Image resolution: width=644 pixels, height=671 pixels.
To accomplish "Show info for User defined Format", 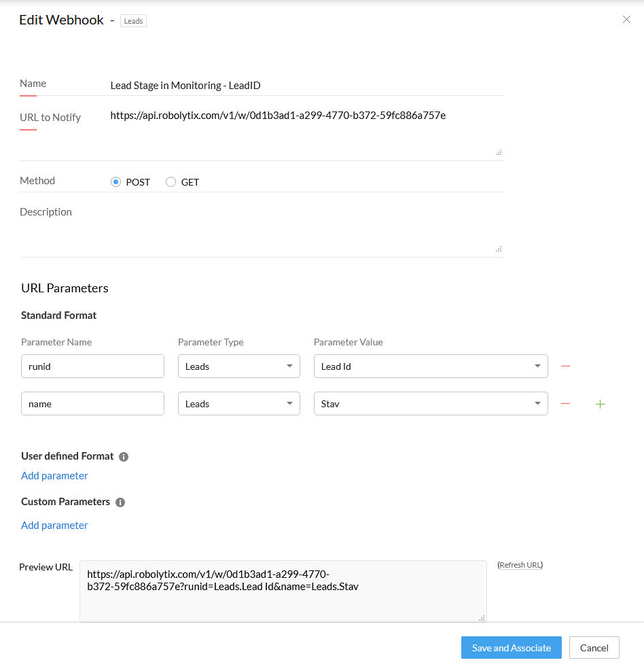I will tap(124, 457).
